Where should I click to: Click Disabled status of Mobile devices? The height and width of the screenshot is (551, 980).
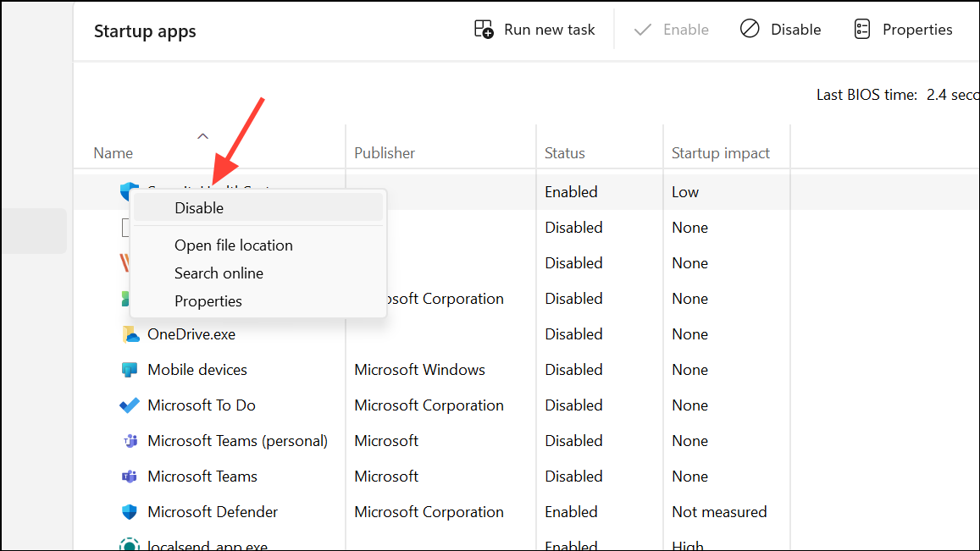pos(573,370)
